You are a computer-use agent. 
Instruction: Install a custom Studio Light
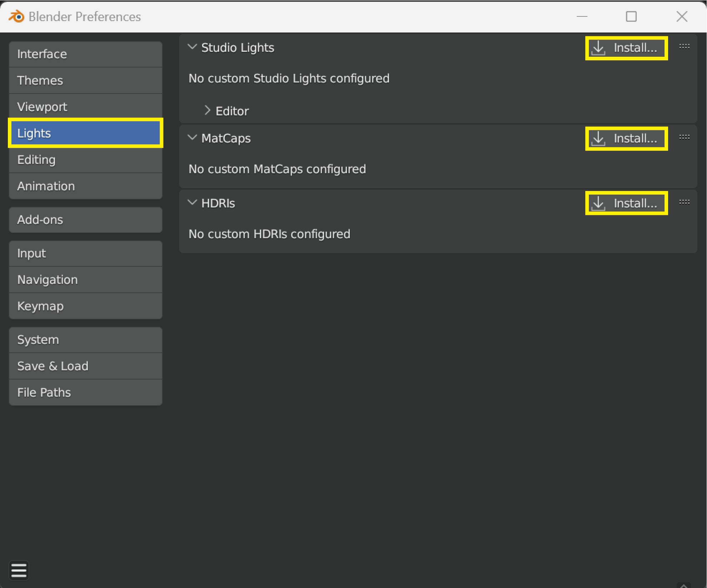click(x=626, y=48)
